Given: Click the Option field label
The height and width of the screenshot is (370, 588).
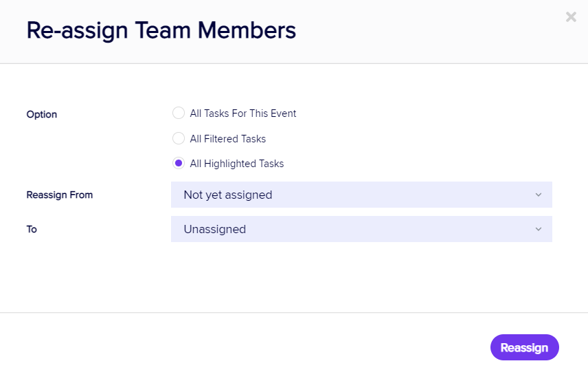Looking at the screenshot, I should pyautogui.click(x=42, y=114).
